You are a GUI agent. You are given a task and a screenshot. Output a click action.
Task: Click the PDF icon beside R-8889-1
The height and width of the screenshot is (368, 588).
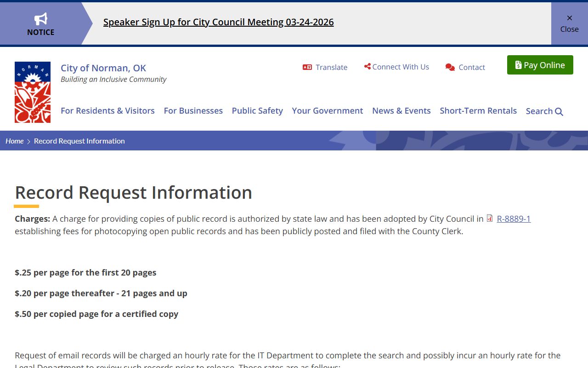pyautogui.click(x=490, y=218)
